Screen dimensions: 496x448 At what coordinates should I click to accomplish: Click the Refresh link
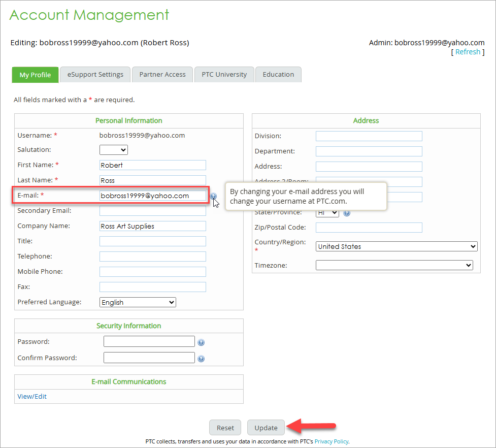click(468, 52)
